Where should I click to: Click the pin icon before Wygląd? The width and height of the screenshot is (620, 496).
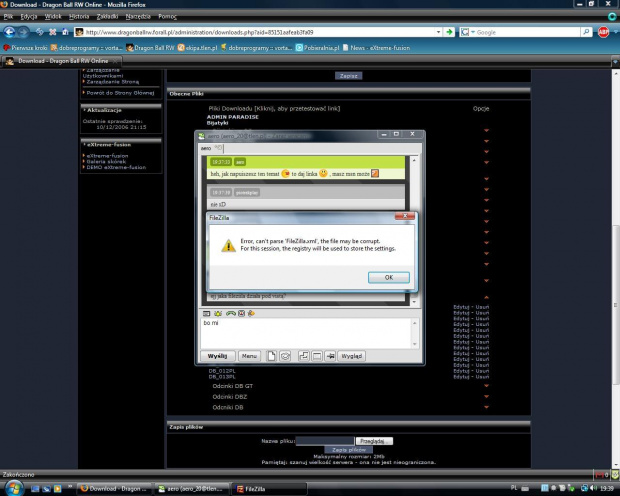click(330, 356)
